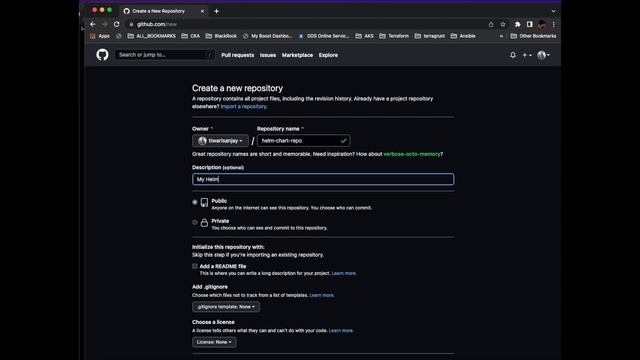640x360 pixels.
Task: Select the Public radio button
Action: coord(195,202)
